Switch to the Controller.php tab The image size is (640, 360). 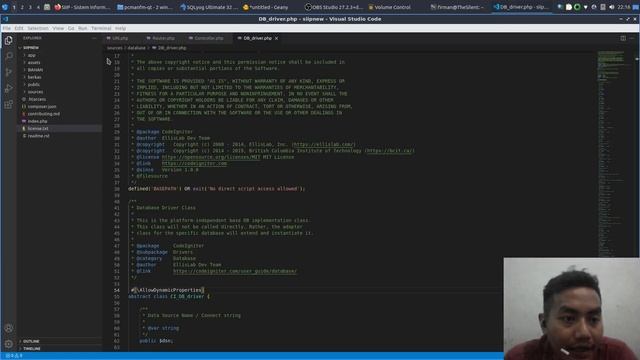pyautogui.click(x=209, y=38)
